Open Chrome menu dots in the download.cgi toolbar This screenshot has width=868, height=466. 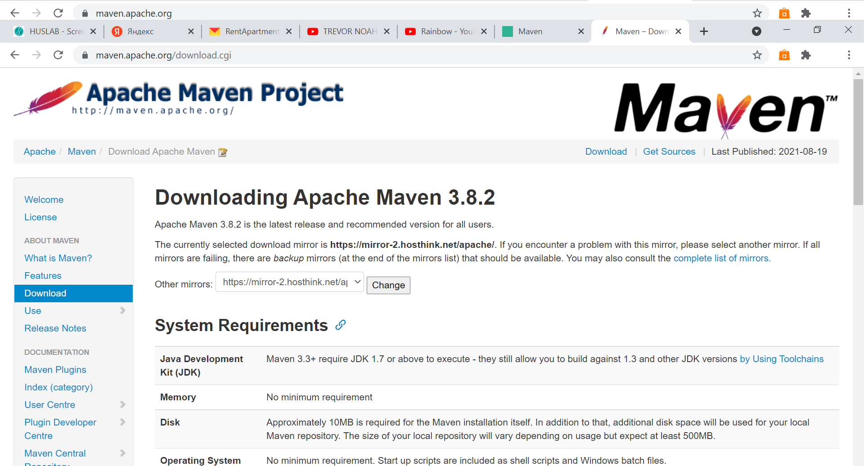[849, 55]
